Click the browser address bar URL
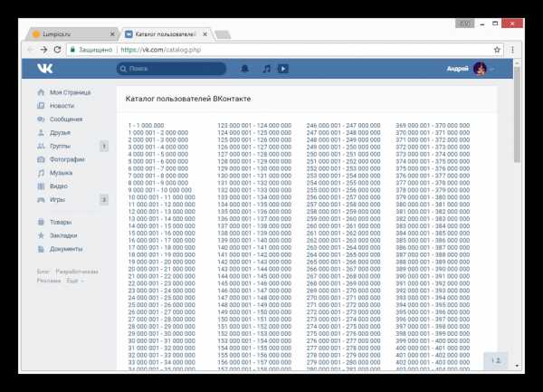543x392 pixels. [161, 50]
